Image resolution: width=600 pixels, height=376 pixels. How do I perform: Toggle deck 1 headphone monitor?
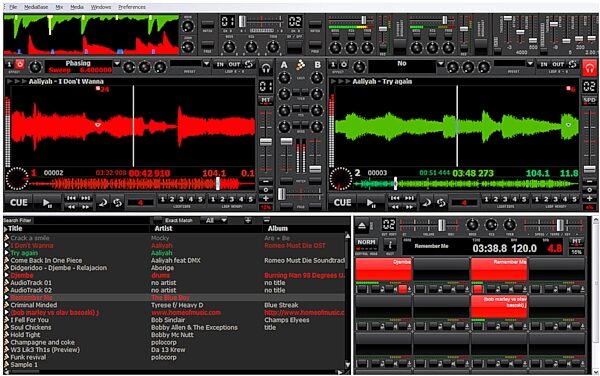pos(266,68)
